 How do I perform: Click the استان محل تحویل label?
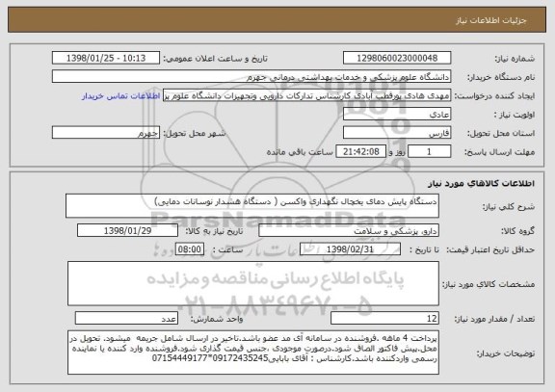[501, 133]
